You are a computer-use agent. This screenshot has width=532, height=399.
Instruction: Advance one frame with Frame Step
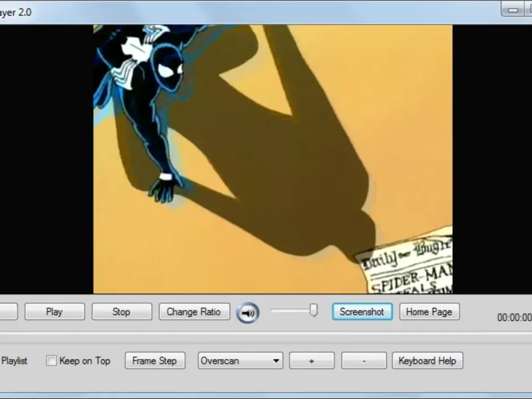[x=155, y=360]
